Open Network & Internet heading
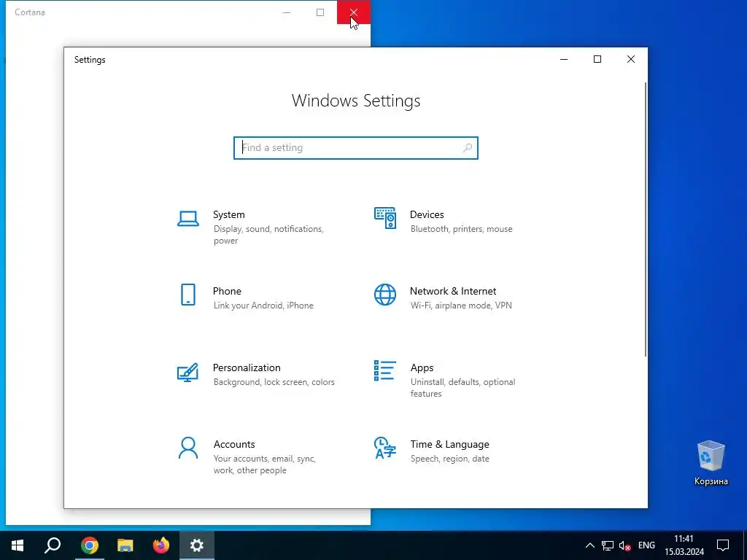The image size is (747, 560). (453, 291)
